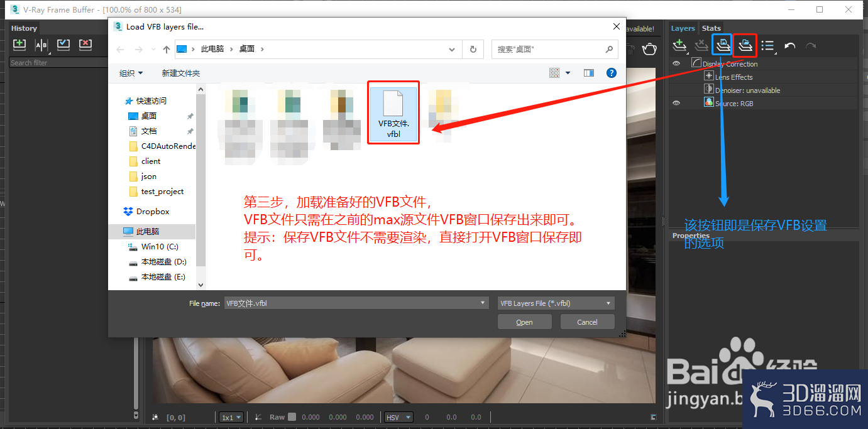The height and width of the screenshot is (429, 868).
Task: Select 文档 in the navigation pane
Action: tap(148, 131)
